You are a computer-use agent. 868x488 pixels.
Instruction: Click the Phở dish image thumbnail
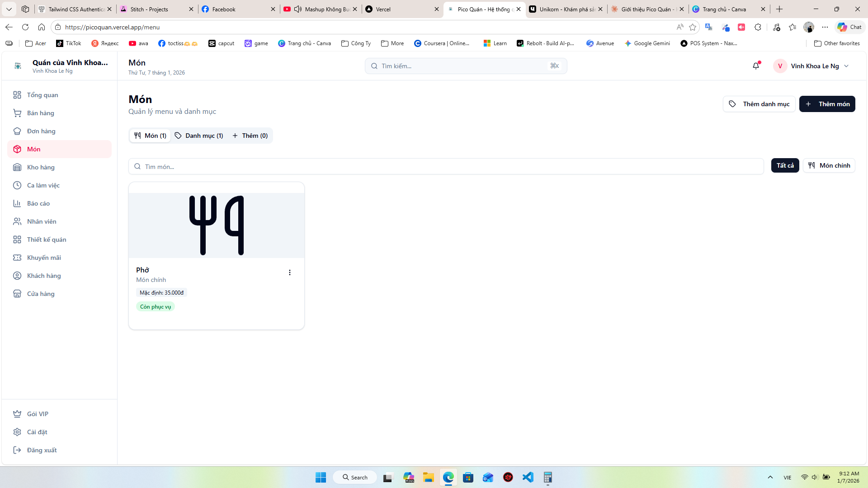pyautogui.click(x=217, y=225)
